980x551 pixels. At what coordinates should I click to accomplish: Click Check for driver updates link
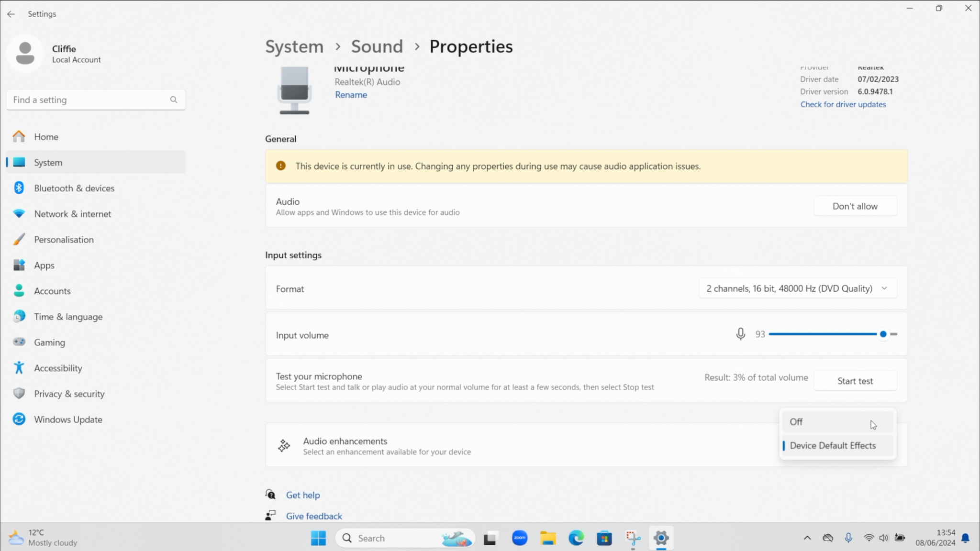click(x=843, y=104)
